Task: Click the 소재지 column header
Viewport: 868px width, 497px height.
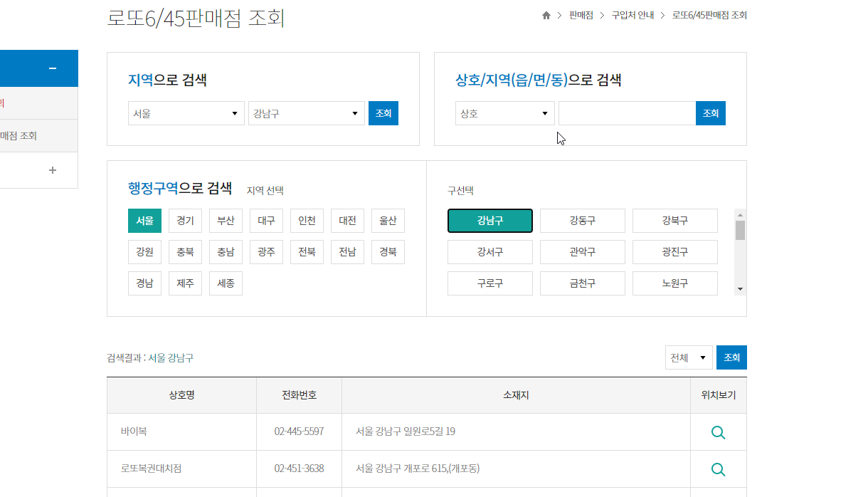Action: click(516, 395)
